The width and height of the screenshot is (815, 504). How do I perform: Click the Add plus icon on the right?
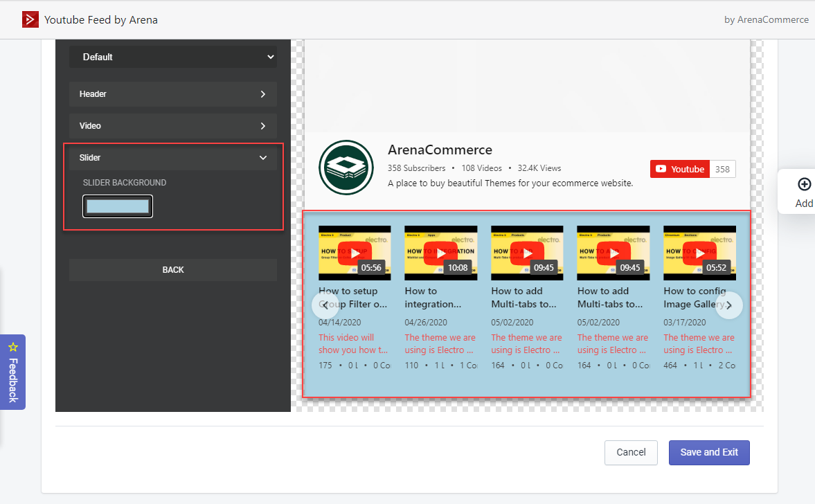coord(804,184)
